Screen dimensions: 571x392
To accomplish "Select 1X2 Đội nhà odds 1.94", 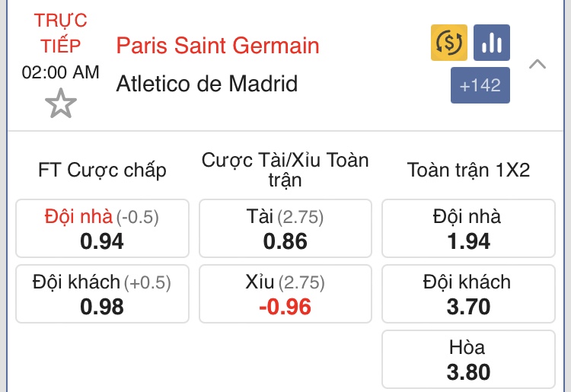I will point(468,228).
